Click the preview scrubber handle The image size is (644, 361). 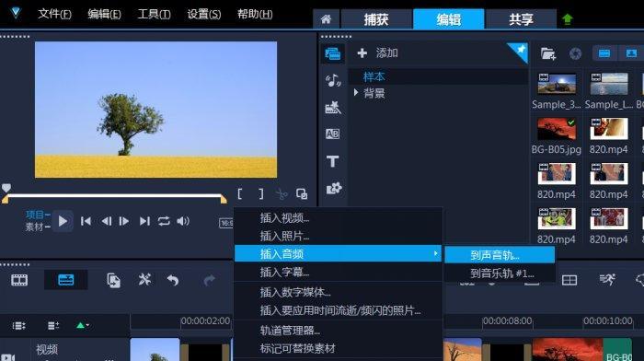pyautogui.click(x=6, y=188)
